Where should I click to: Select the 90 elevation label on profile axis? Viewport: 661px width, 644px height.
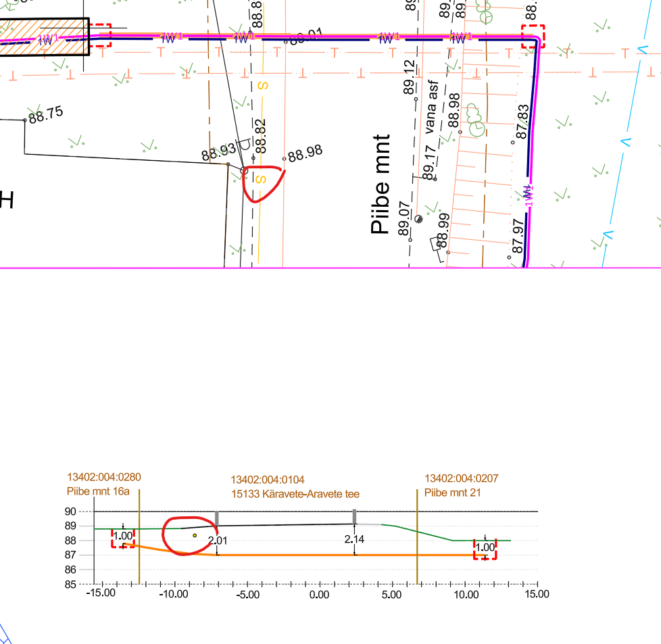(x=70, y=512)
